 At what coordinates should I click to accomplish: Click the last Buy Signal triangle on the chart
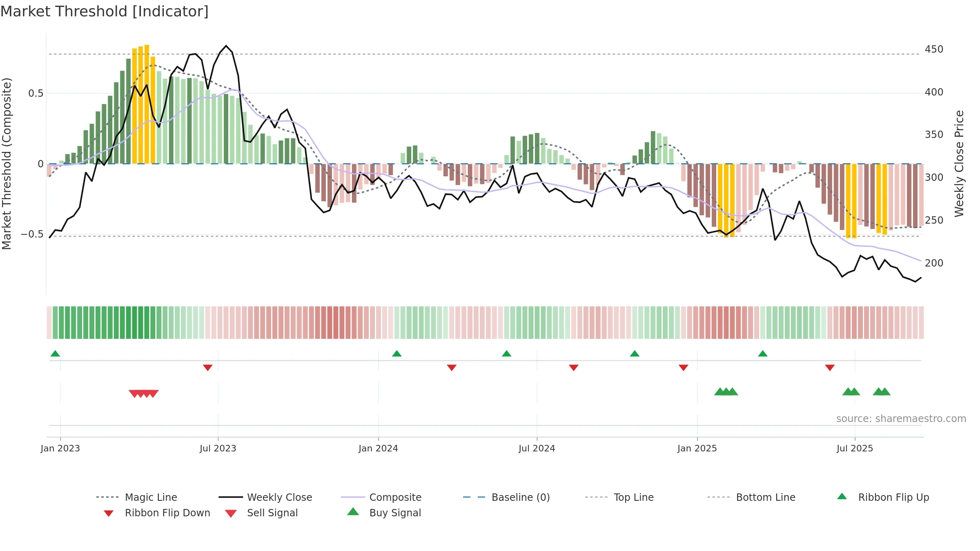[x=884, y=392]
